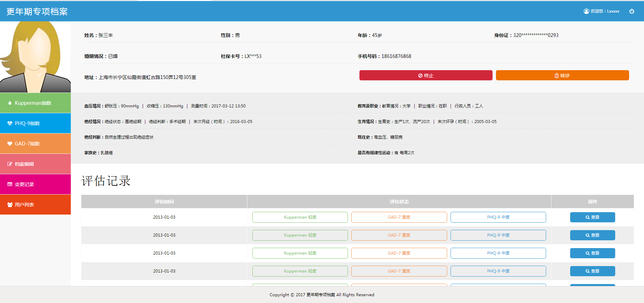Select GAD-7 重度 tag in second row
This screenshot has height=303, width=644.
(399, 235)
